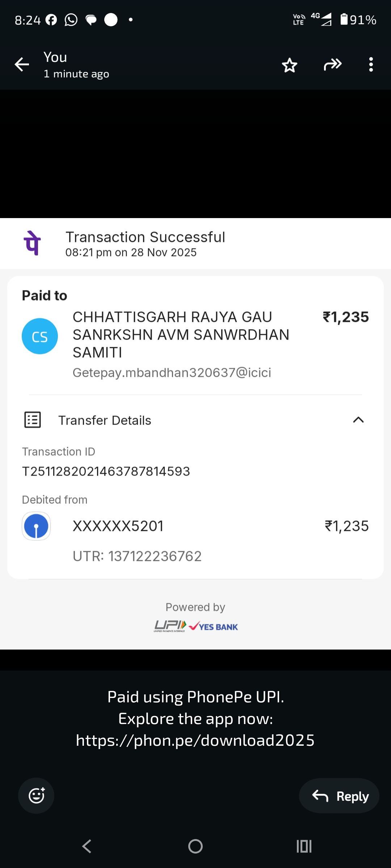Open the emoji reaction picker
Screen dimensions: 391x868
coord(36,796)
